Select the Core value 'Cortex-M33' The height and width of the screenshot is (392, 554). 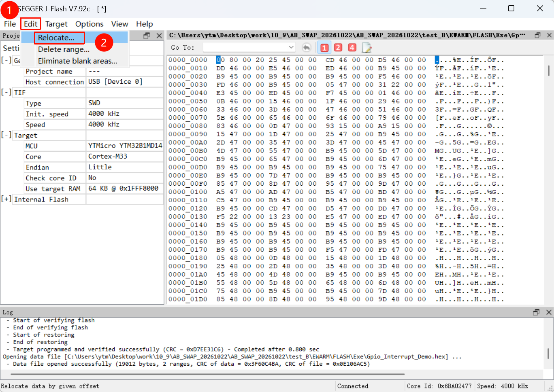click(x=125, y=157)
